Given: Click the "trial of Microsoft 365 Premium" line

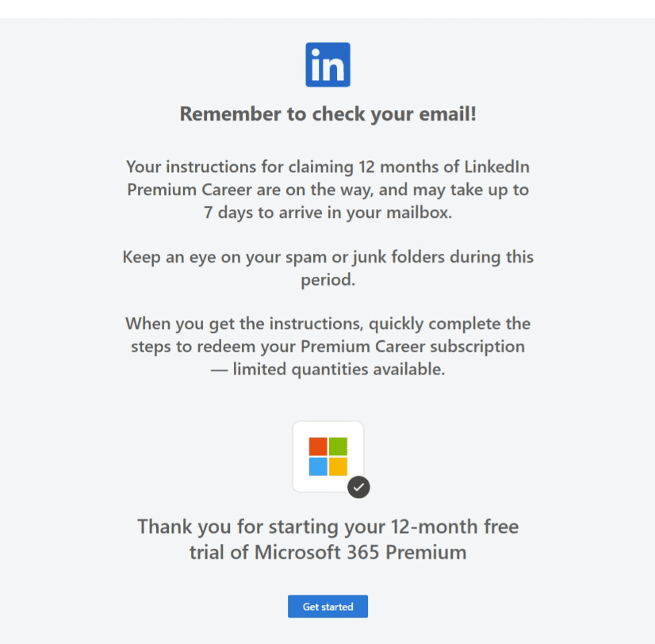Looking at the screenshot, I should (327, 552).
